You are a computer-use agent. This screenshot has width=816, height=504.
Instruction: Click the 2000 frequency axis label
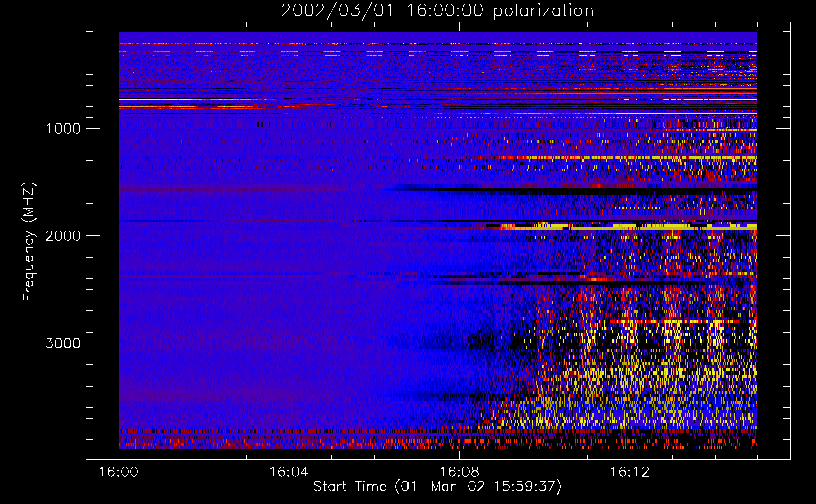pyautogui.click(x=63, y=236)
